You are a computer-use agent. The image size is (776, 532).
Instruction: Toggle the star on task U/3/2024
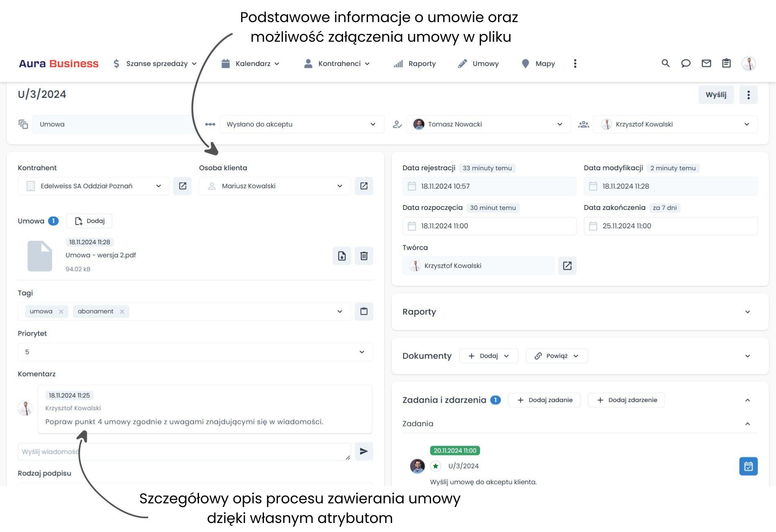[435, 466]
